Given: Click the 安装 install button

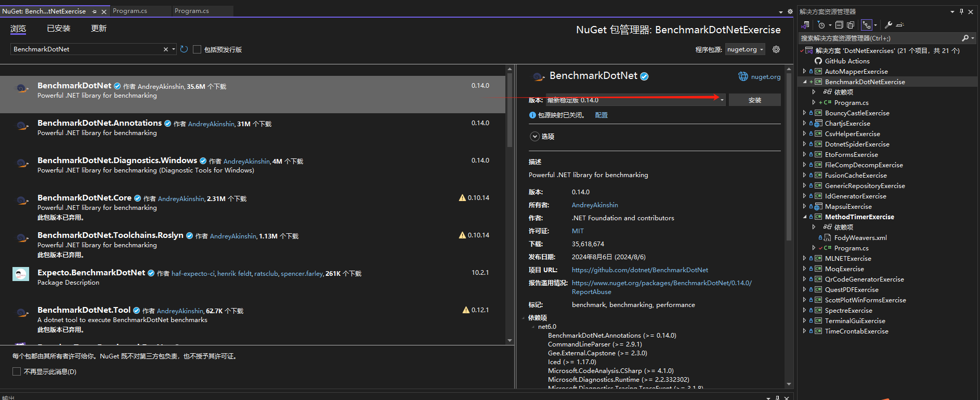Looking at the screenshot, I should (754, 100).
